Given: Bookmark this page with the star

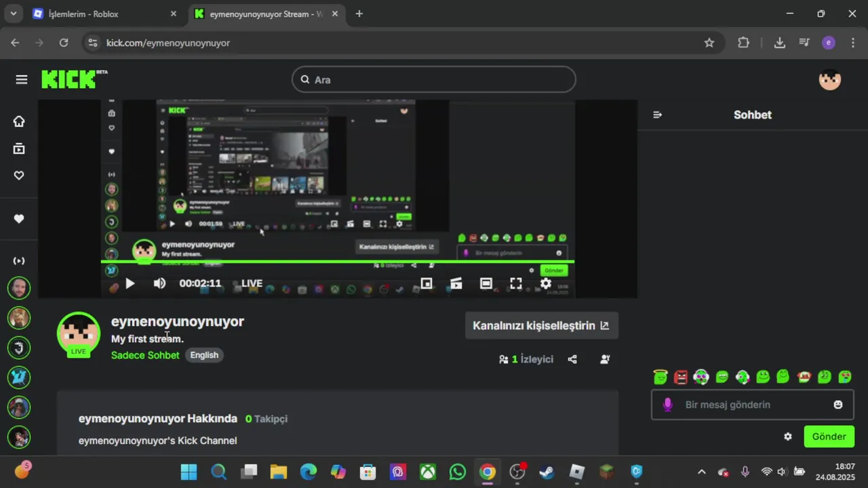Looking at the screenshot, I should click(709, 43).
